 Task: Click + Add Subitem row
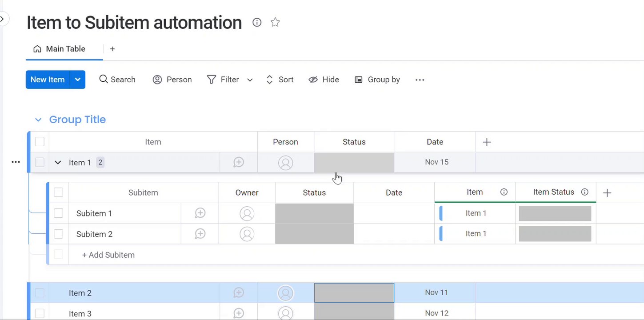click(x=108, y=255)
